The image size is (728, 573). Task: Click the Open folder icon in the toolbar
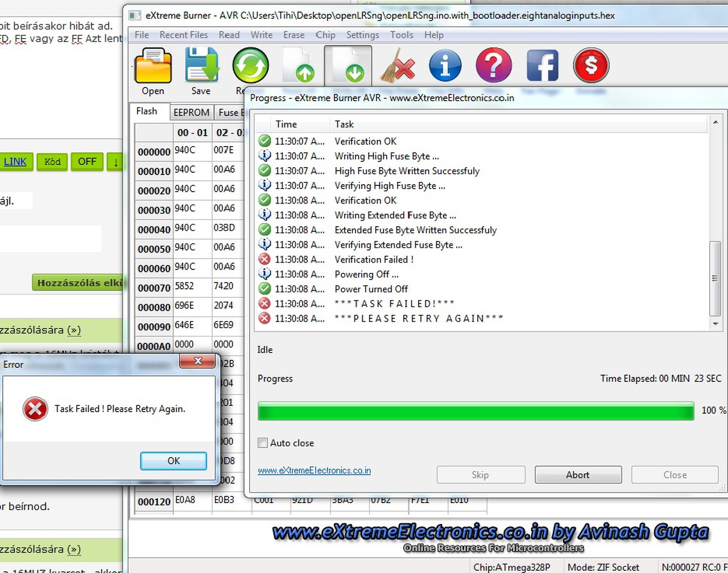153,65
